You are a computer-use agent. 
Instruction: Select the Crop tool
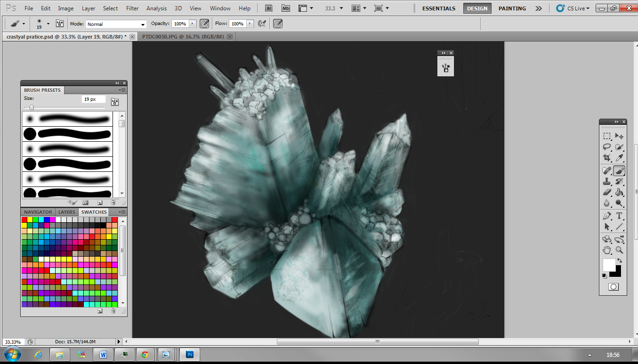(607, 158)
